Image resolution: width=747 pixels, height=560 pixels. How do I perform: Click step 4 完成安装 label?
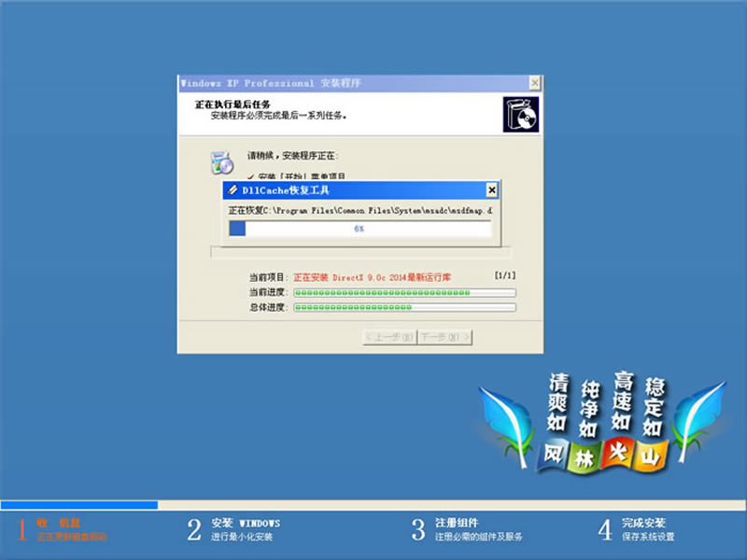643,523
